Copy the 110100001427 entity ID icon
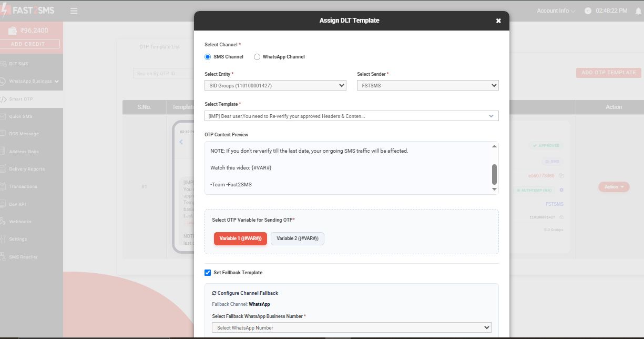644x339 pixels. 561,217
